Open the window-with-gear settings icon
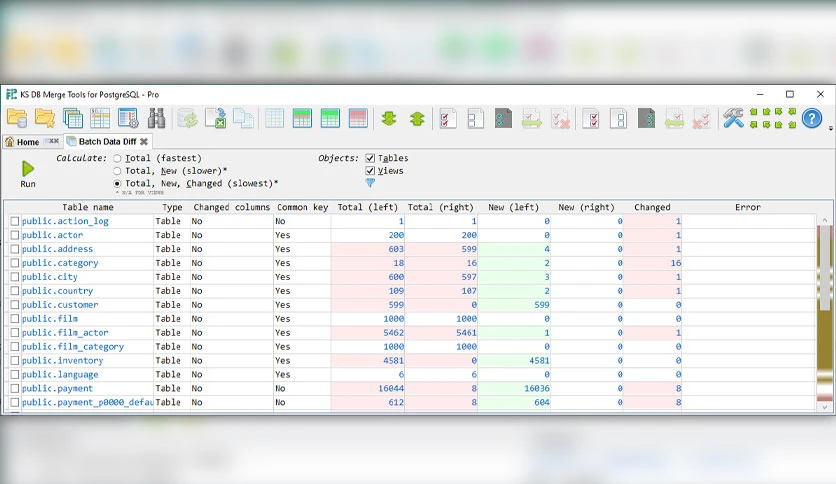This screenshot has height=484, width=836. click(x=128, y=118)
